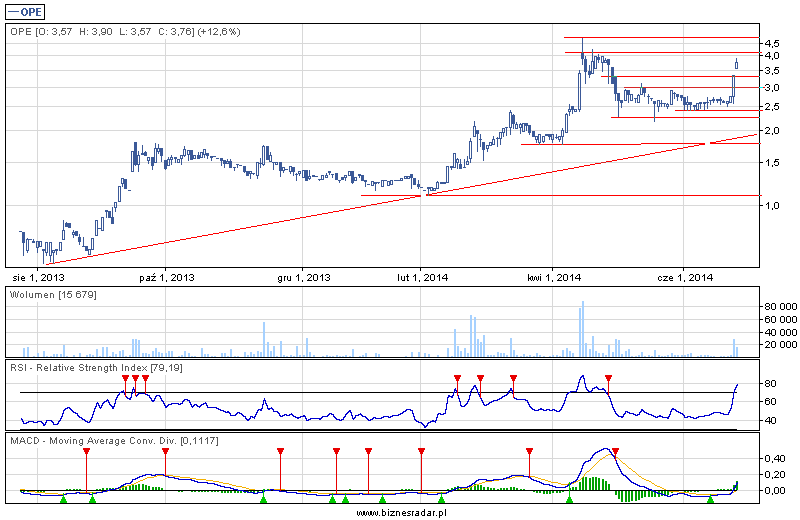Click the 'cze 1, 2014' date label

(685, 278)
